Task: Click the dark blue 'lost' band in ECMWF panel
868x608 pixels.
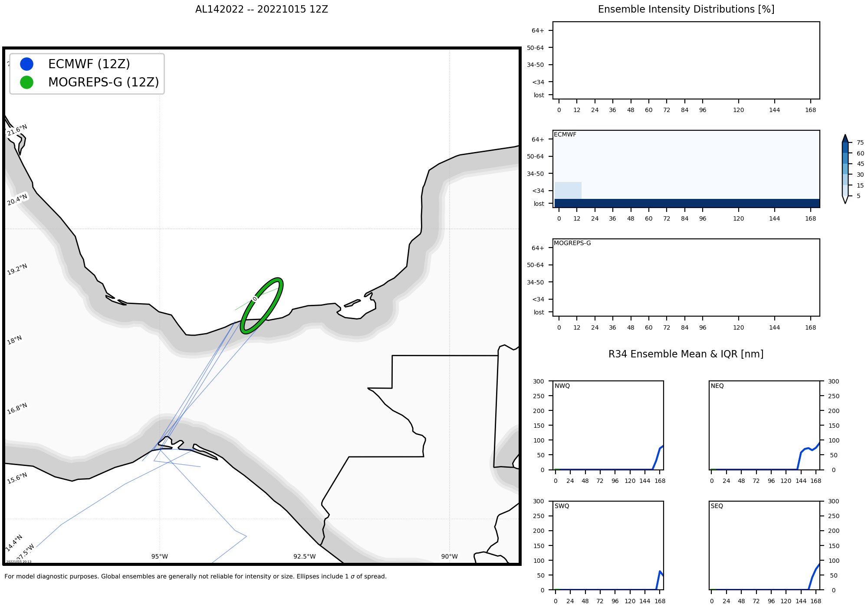Action: point(687,203)
